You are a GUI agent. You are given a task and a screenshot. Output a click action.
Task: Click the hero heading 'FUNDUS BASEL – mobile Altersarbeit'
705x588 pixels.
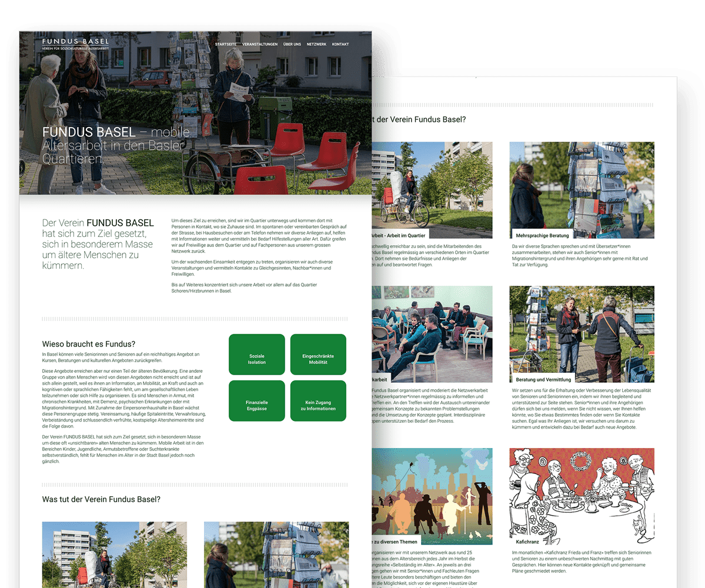(x=116, y=145)
